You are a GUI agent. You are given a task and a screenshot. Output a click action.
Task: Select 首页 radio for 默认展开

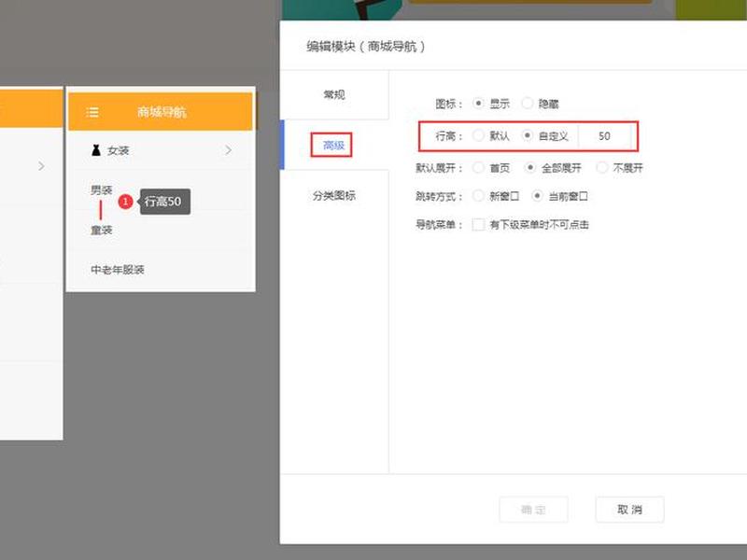coord(478,168)
